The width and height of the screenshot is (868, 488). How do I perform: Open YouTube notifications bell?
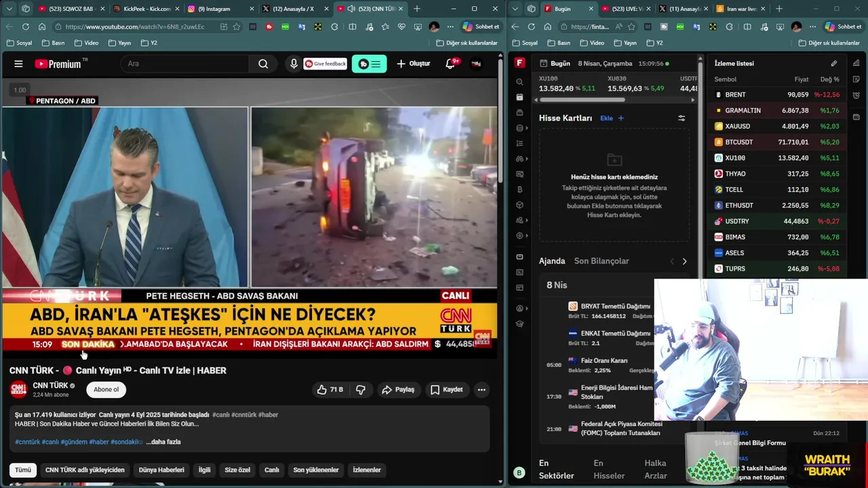click(x=450, y=64)
